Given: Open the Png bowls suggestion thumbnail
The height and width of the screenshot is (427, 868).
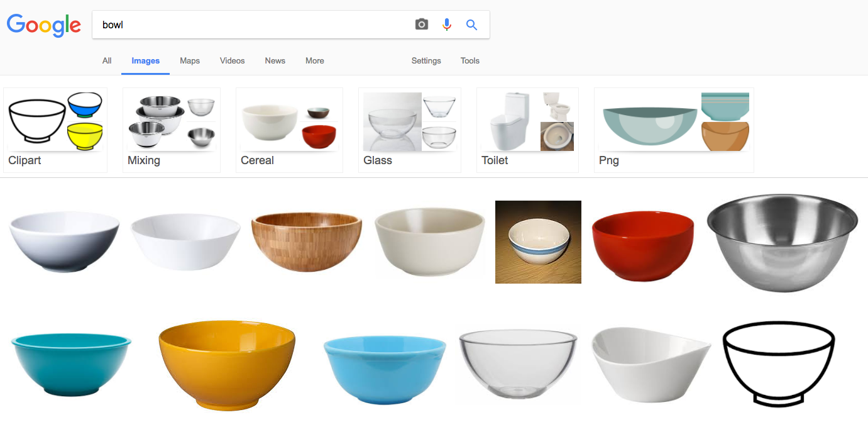Looking at the screenshot, I should pyautogui.click(x=673, y=121).
